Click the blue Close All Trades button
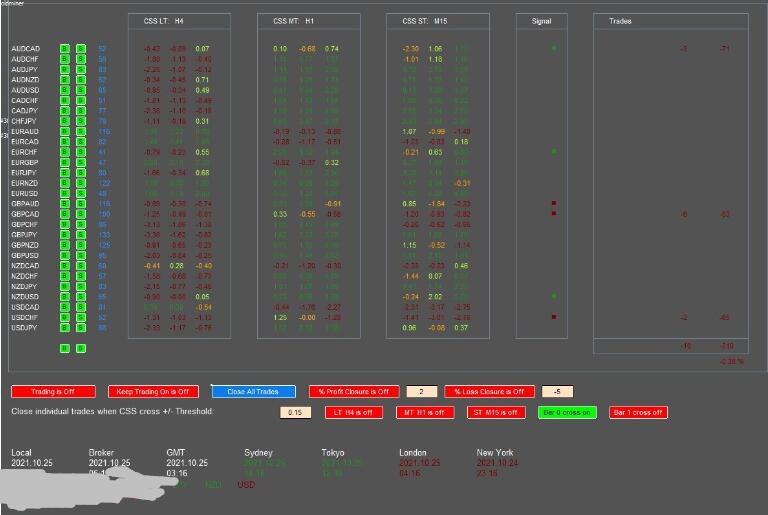The height and width of the screenshot is (515, 768). pyautogui.click(x=253, y=392)
